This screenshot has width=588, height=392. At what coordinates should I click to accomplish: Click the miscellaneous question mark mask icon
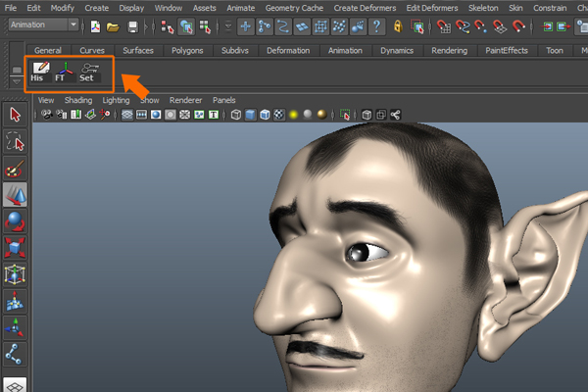tap(377, 26)
